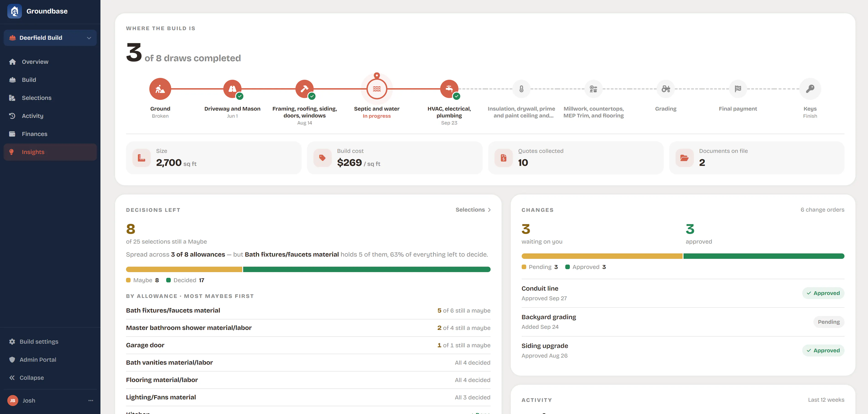868x414 pixels.
Task: Click the Pending/Approved change orders progress bar
Action: pyautogui.click(x=683, y=256)
